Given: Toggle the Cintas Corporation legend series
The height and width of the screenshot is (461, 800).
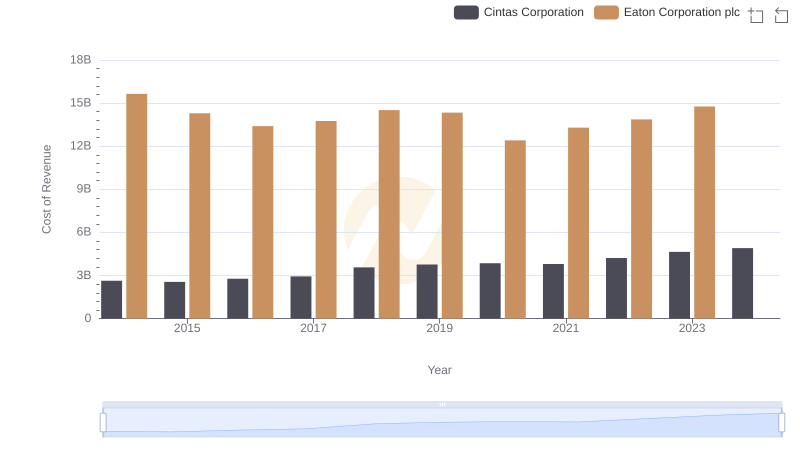Looking at the screenshot, I should click(518, 12).
